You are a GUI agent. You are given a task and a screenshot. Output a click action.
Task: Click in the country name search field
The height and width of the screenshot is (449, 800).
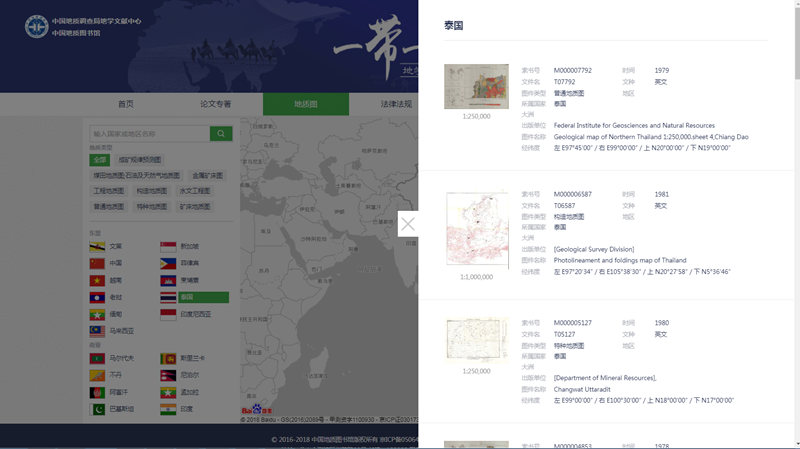coord(149,133)
